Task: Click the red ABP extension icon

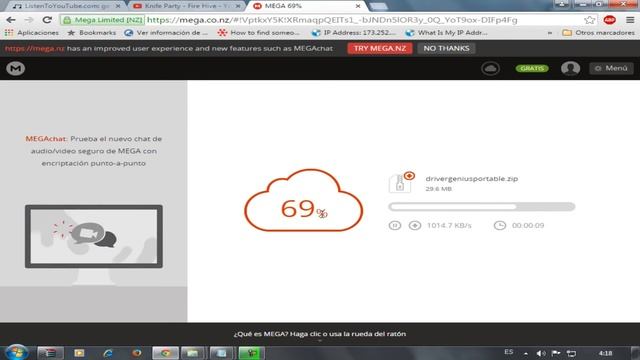Action: coord(609,20)
